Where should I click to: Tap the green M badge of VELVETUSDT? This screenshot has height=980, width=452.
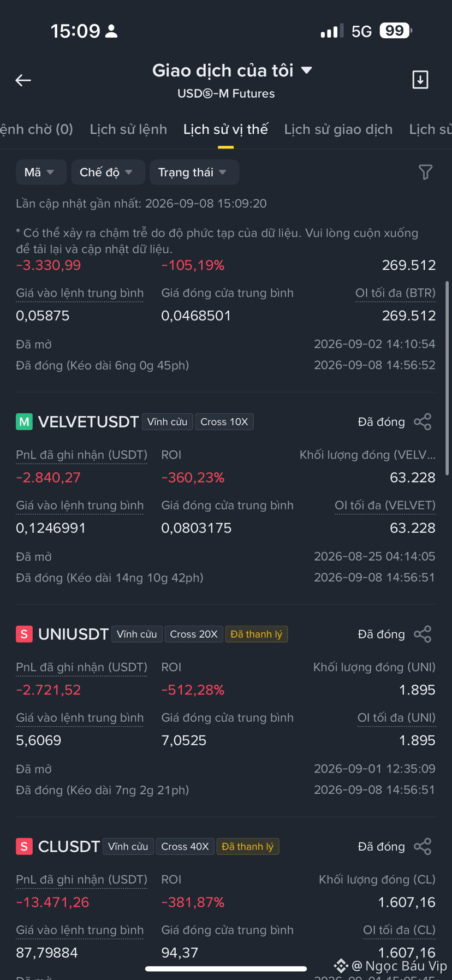[x=24, y=422]
